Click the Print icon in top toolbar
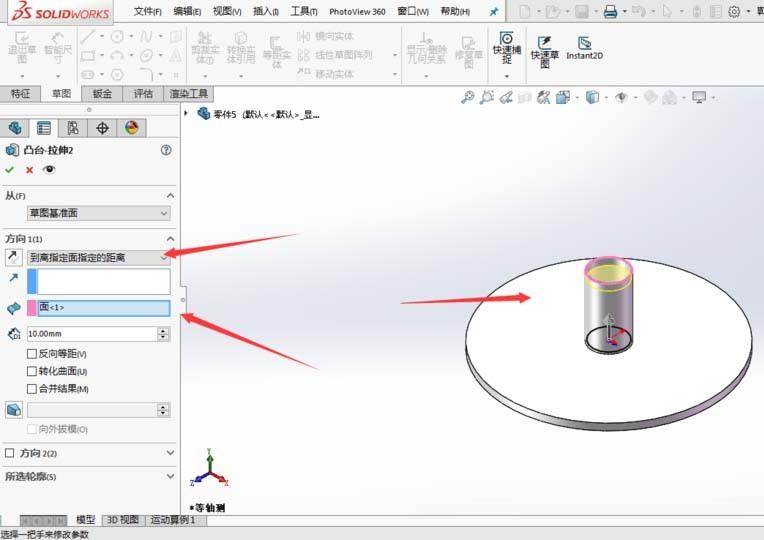764x540 pixels. pyautogui.click(x=610, y=11)
